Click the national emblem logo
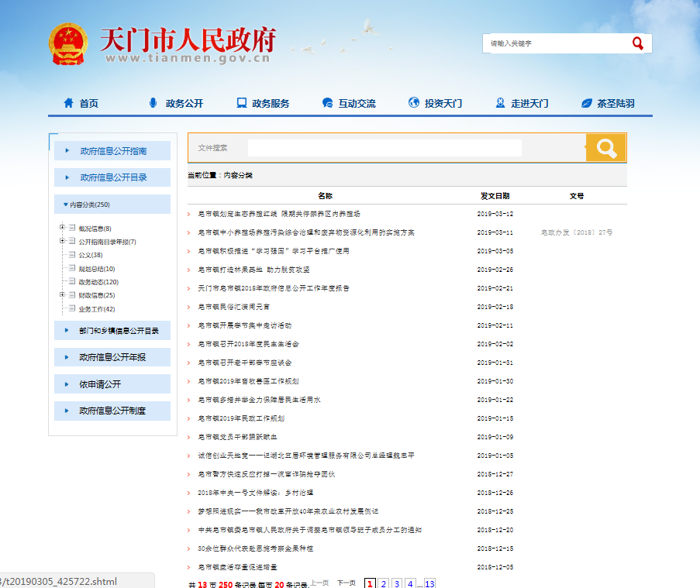 [69, 44]
